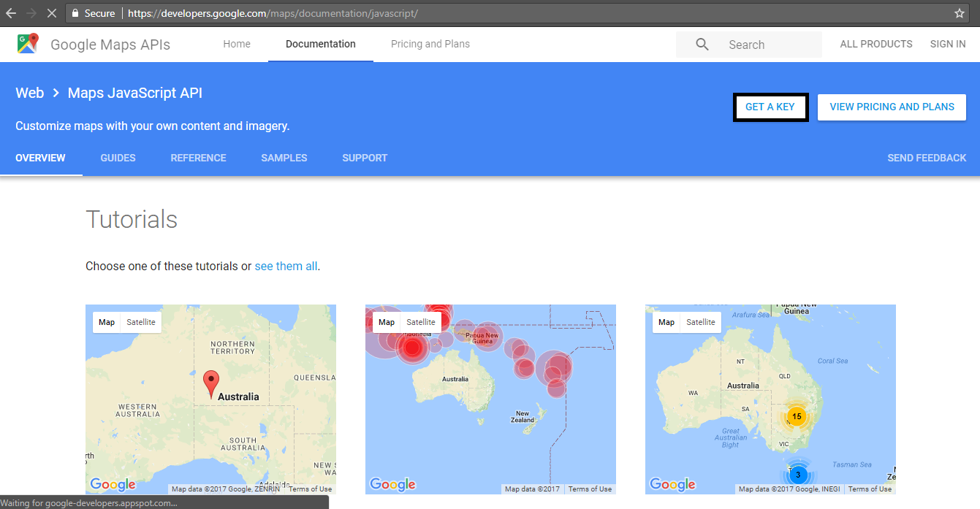980x509 pixels.
Task: Open the Pricing and Plans tab
Action: click(x=430, y=44)
